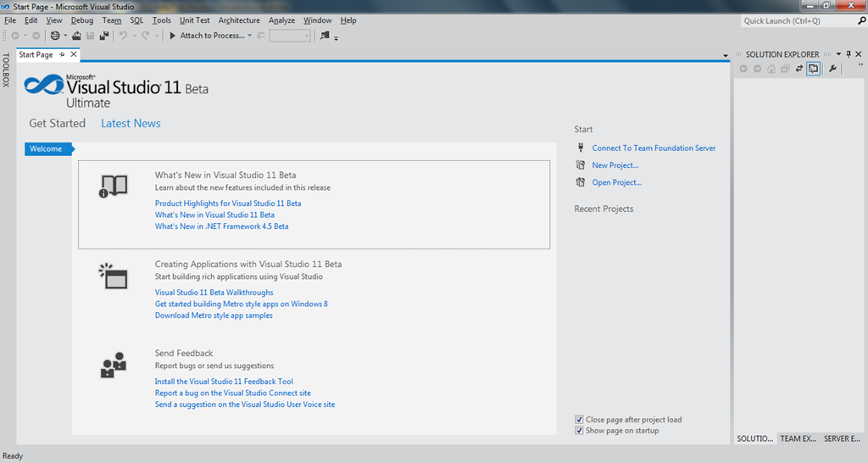Switch to the Latest News tab
This screenshot has height=463, width=868.
click(x=131, y=124)
